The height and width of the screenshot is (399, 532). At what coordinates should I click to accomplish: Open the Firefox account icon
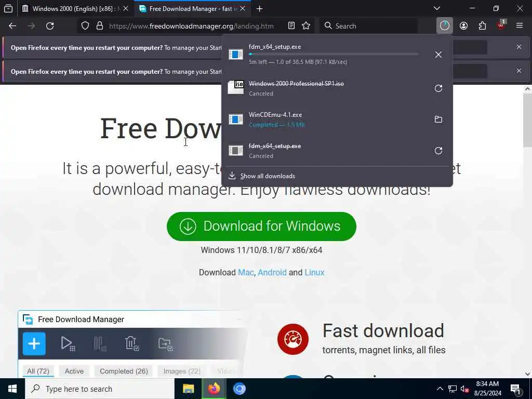tap(463, 26)
